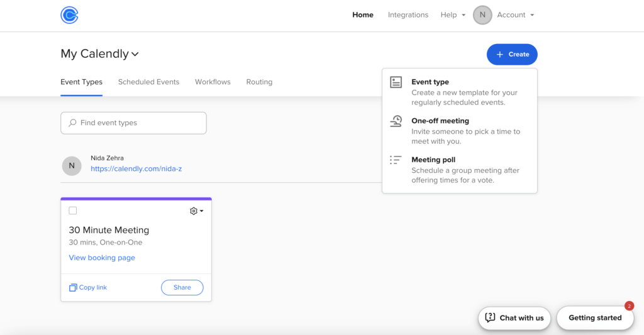Click the Copy link icon
Viewport: 644px width, 335px height.
73,288
